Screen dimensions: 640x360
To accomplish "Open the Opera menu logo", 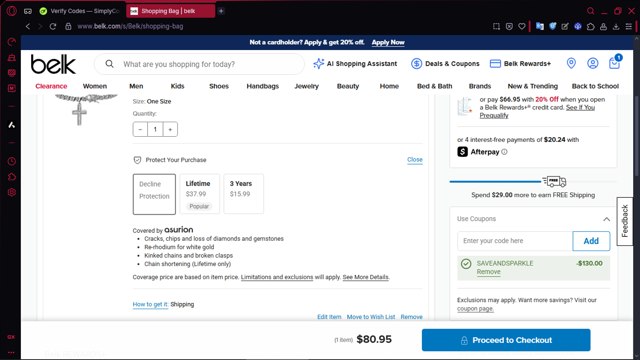I will coord(11,11).
